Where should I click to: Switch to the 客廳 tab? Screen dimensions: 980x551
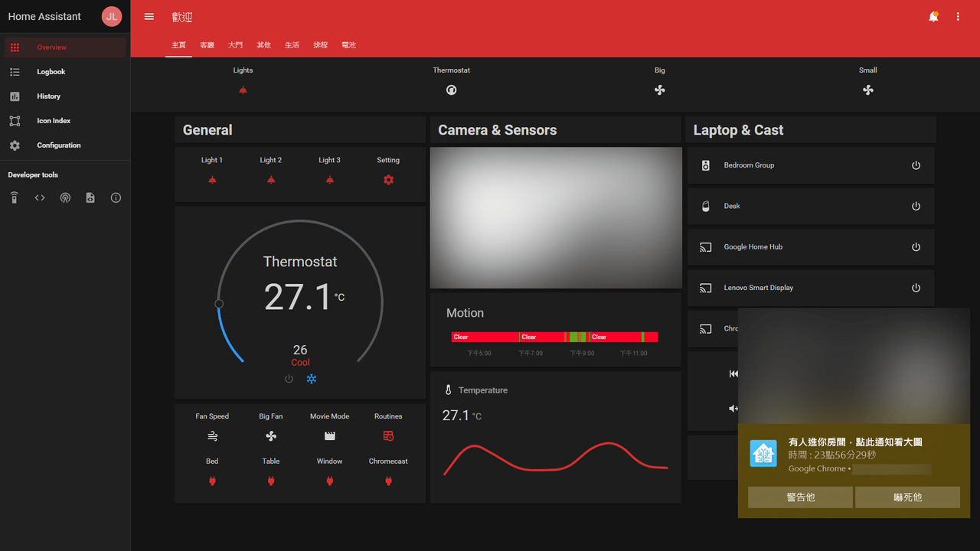pyautogui.click(x=207, y=45)
